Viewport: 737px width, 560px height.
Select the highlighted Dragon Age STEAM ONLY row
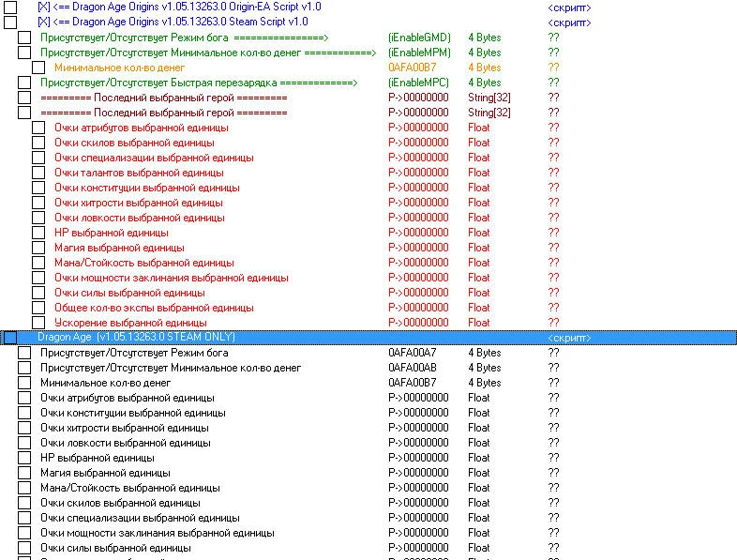[368, 338]
